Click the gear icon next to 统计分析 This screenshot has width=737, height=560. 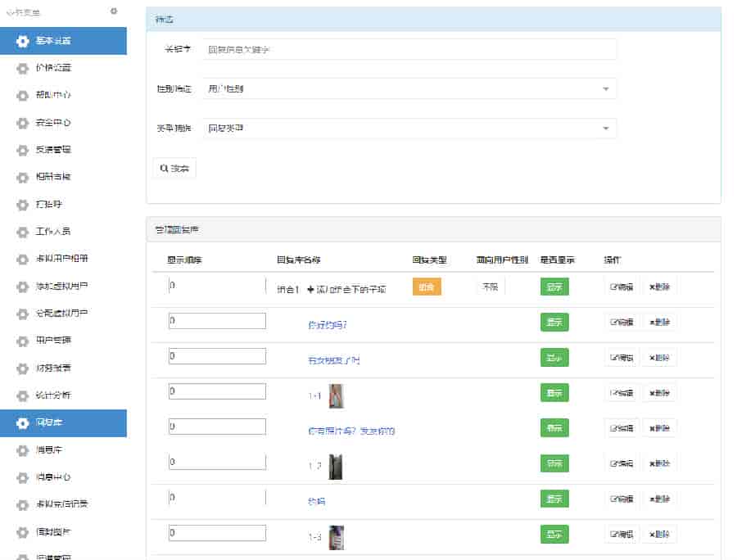[22, 395]
